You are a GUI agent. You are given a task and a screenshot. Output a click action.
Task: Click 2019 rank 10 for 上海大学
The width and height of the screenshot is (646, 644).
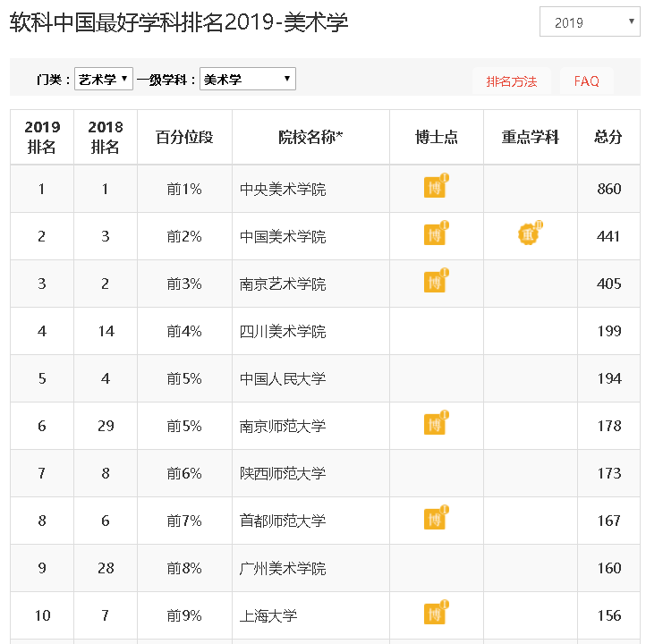(42, 615)
